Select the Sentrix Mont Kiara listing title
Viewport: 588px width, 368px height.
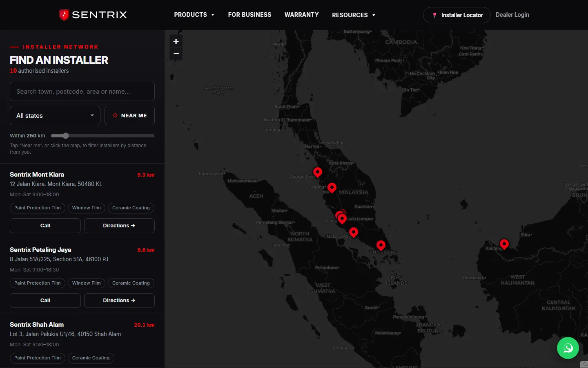tap(37, 175)
